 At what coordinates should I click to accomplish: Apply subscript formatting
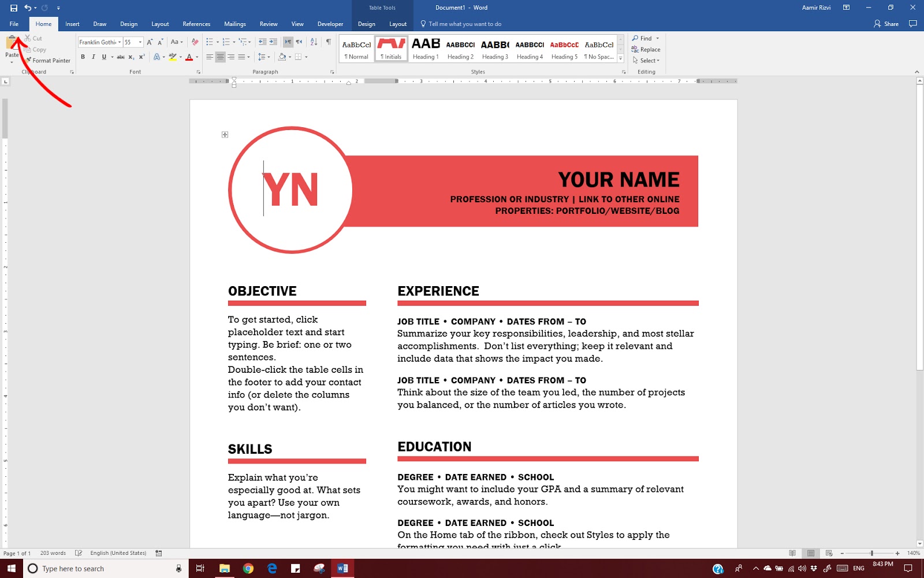click(131, 57)
